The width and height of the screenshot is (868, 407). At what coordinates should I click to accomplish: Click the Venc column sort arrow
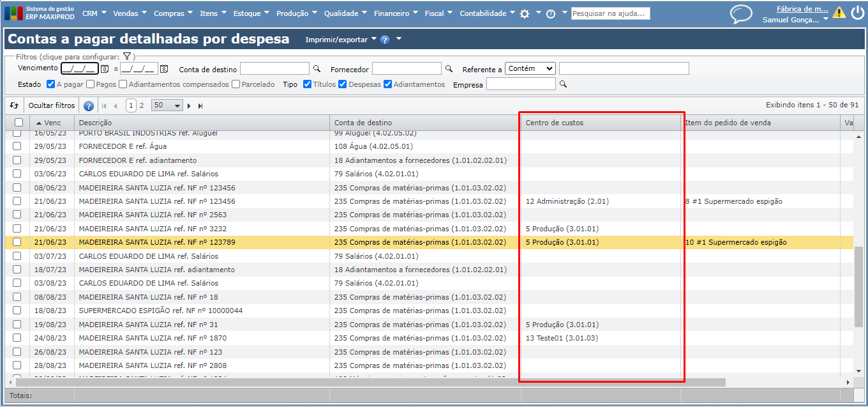(39, 123)
